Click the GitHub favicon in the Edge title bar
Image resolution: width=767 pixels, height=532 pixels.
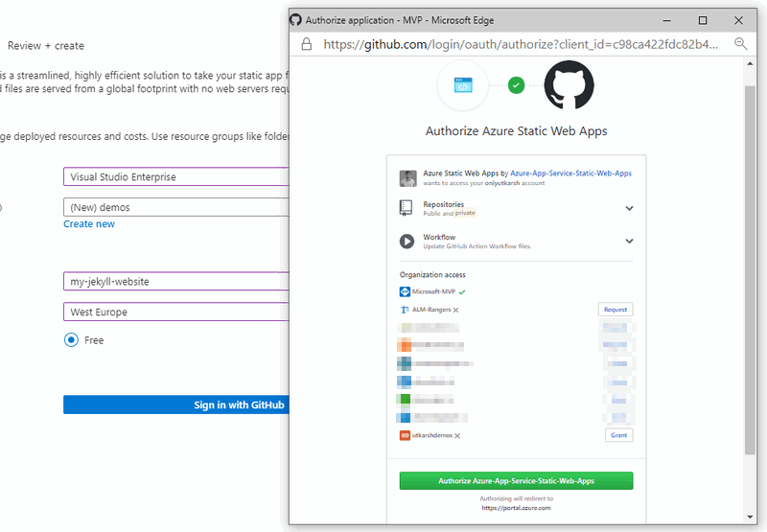point(295,20)
